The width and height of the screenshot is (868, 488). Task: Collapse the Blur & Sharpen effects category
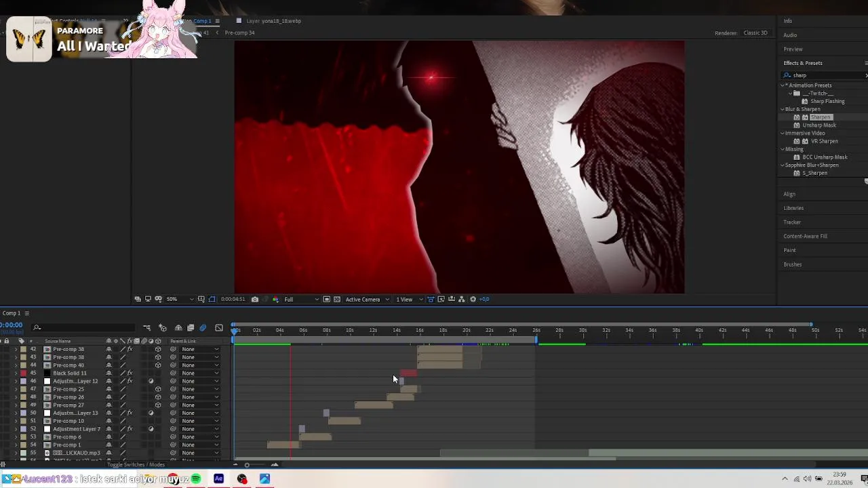pos(783,109)
